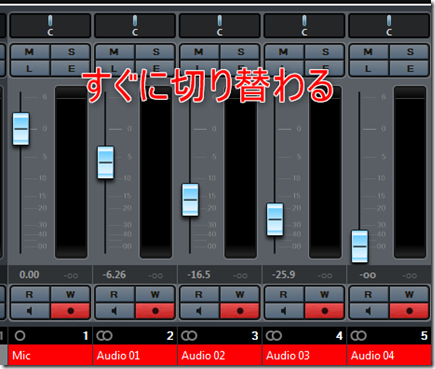Click the -6.26 volume value field

coord(114,275)
